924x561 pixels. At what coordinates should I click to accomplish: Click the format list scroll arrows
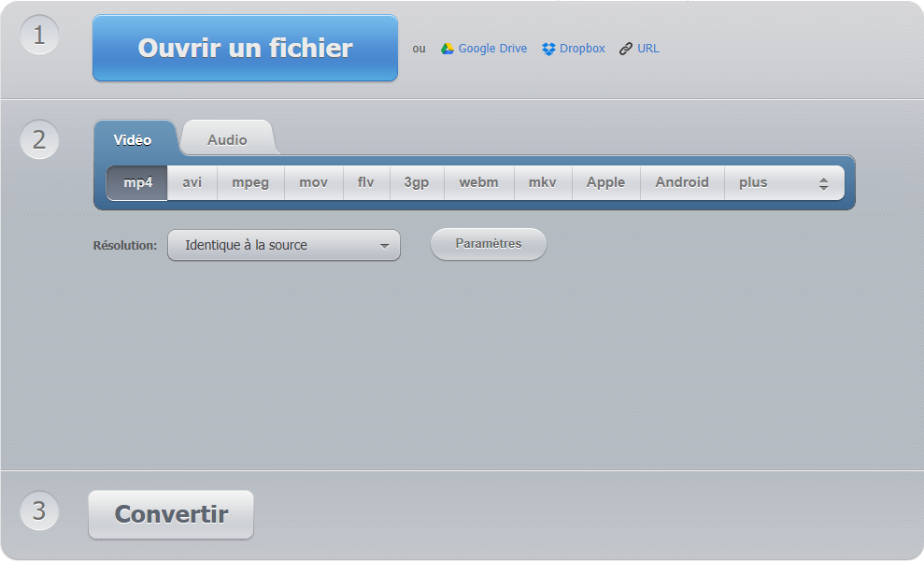tap(825, 182)
